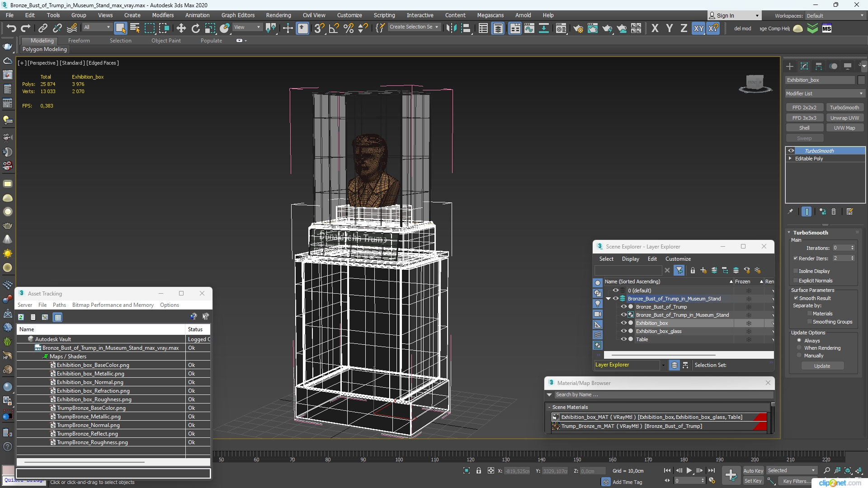Toggle Percent Snap in main toolbar
The image size is (868, 488).
click(348, 28)
